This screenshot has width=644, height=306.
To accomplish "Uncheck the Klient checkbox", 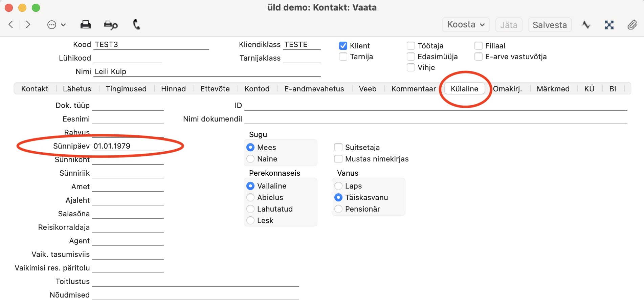I will pyautogui.click(x=343, y=46).
